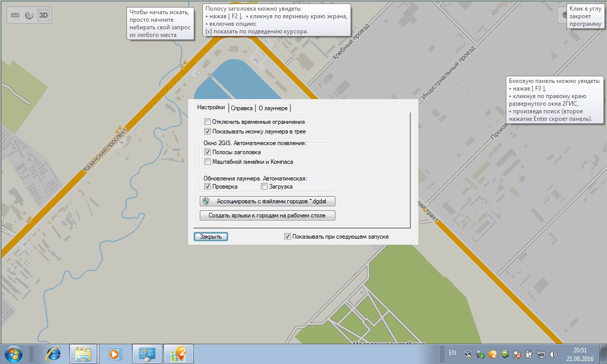Check 'Маштабной линейки и Компаса' option
This screenshot has height=364, width=607.
(207, 162)
